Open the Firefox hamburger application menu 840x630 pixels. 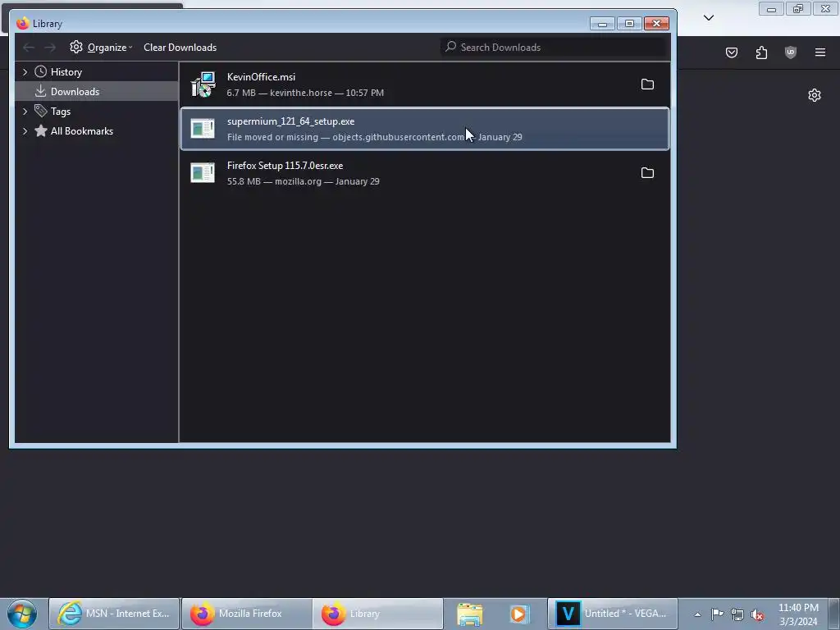pos(819,52)
